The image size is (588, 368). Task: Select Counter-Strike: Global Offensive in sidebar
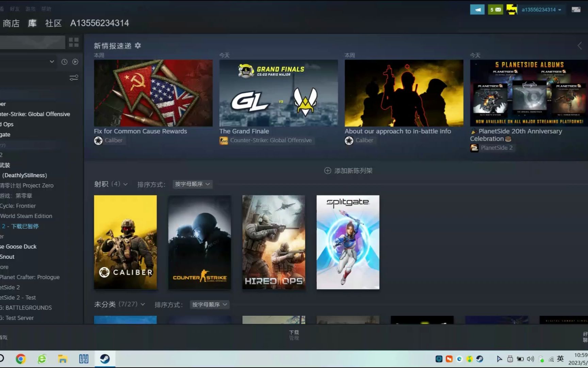click(x=35, y=114)
